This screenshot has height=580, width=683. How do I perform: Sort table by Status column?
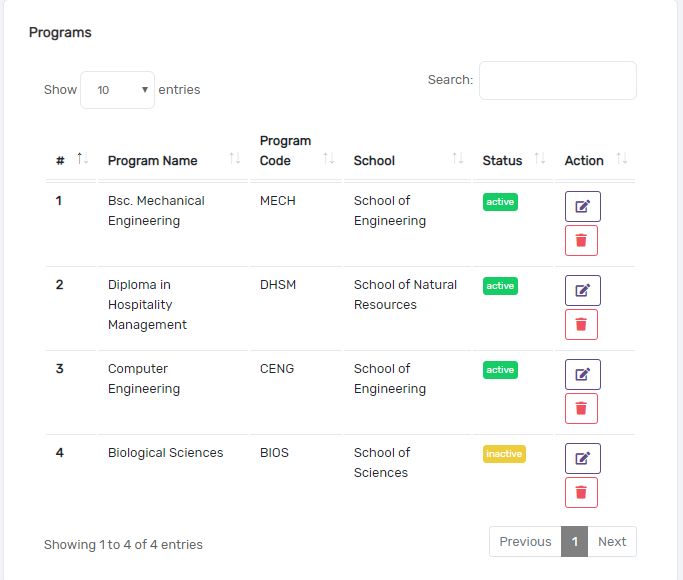click(502, 160)
